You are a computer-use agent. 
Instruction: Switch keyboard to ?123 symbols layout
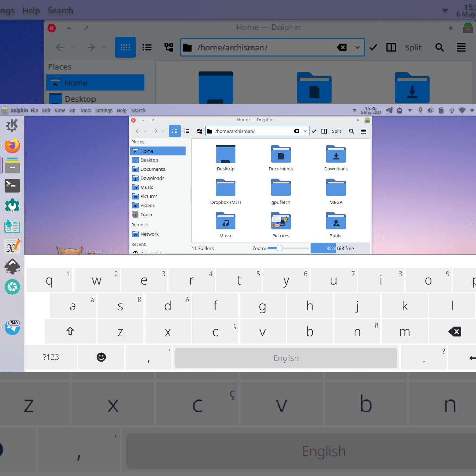pyautogui.click(x=51, y=357)
